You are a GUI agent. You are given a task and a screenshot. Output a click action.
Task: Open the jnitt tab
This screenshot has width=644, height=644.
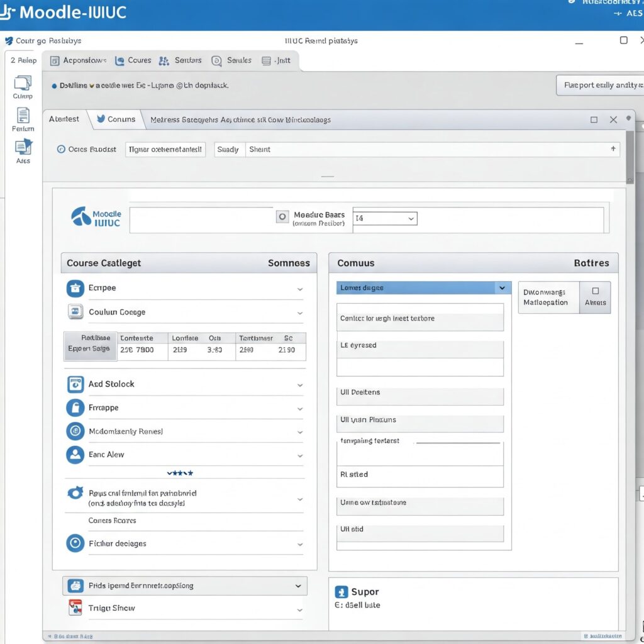point(276,61)
